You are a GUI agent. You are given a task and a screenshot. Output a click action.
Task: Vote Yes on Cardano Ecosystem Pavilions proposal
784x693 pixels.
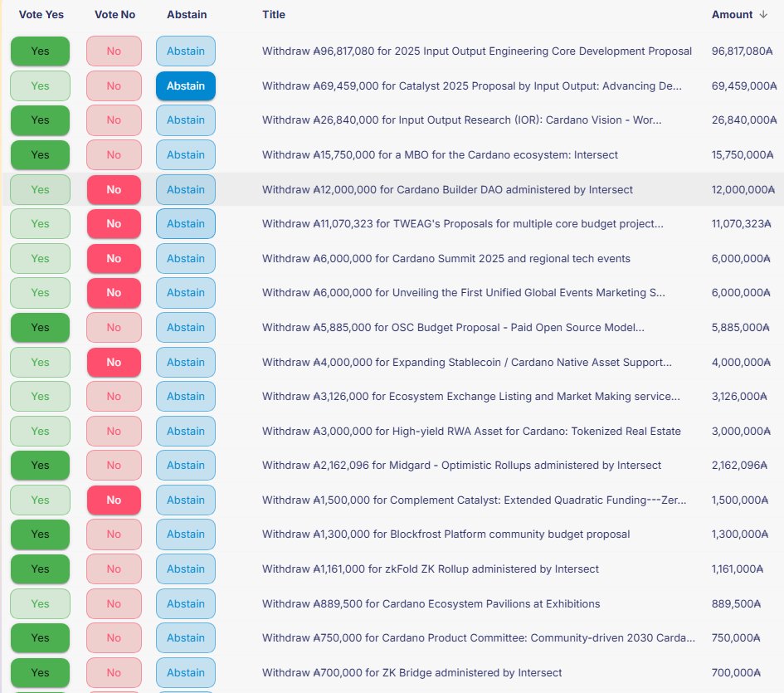pyautogui.click(x=40, y=604)
